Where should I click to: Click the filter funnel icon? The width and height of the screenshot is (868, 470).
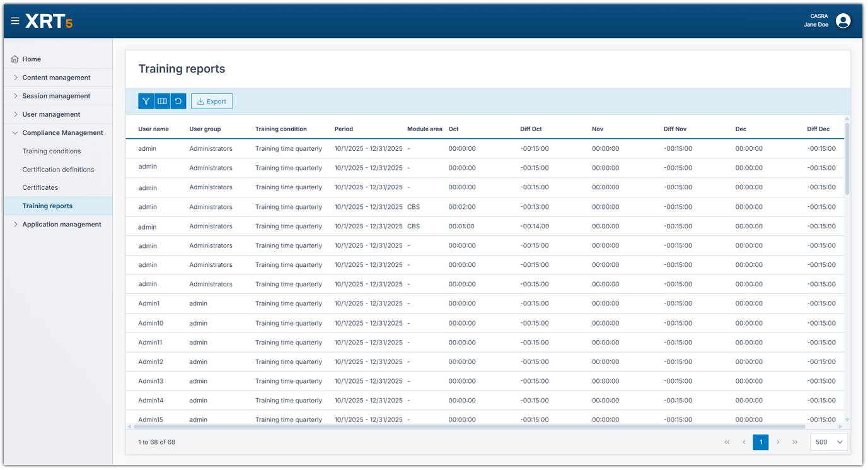[146, 101]
